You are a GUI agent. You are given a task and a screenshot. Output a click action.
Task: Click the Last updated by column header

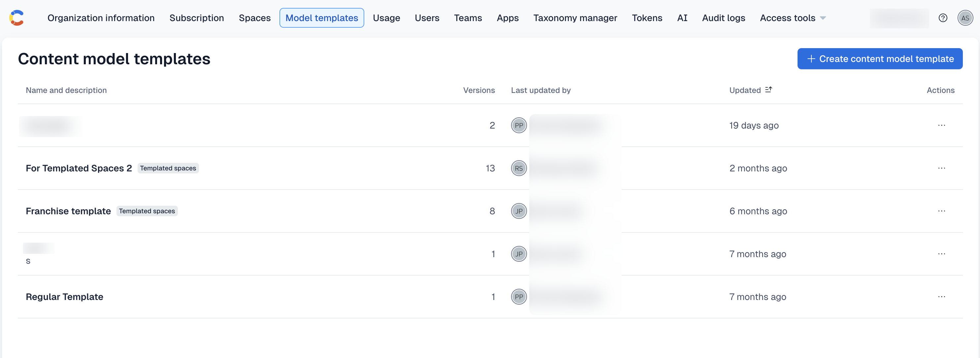coord(540,90)
